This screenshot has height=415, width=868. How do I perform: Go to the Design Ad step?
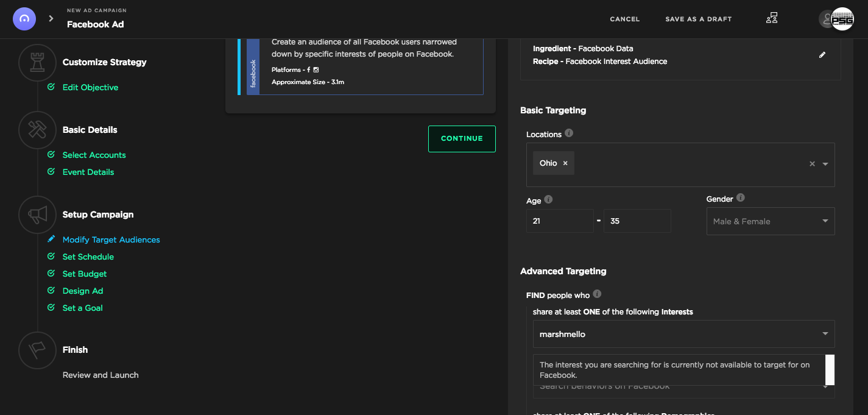tap(83, 291)
